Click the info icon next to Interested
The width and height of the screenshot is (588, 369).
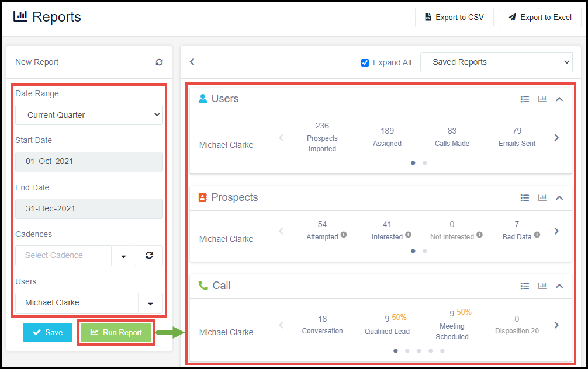409,235
